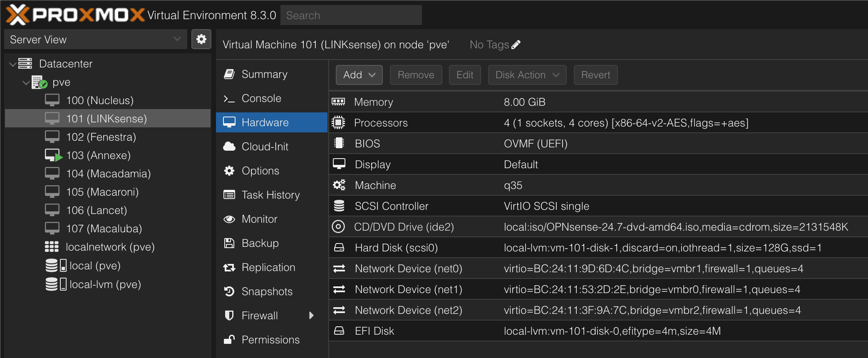Open the Disk Action dropdown

point(527,75)
